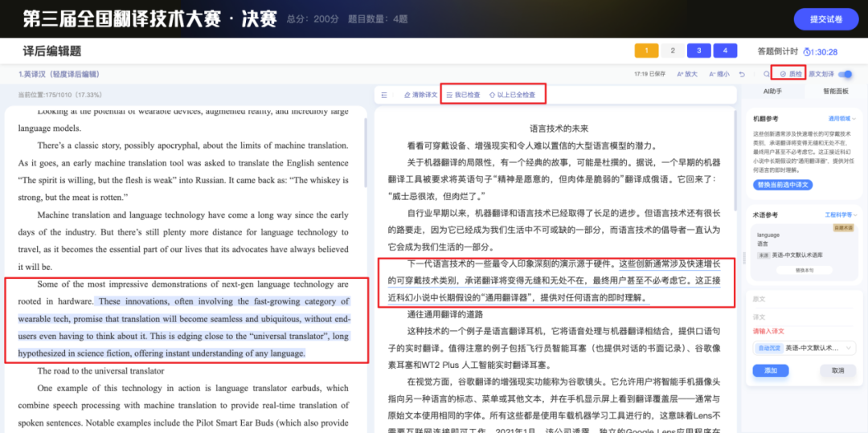Viewport: 868px width, 433px height.
Task: Click the countdown timer clock icon
Action: tap(806, 52)
